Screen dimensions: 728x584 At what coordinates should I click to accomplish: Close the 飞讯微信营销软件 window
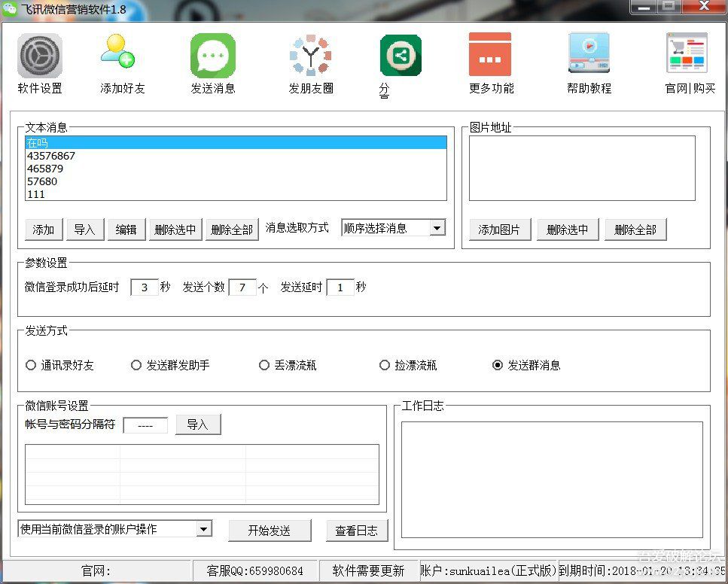click(705, 7)
